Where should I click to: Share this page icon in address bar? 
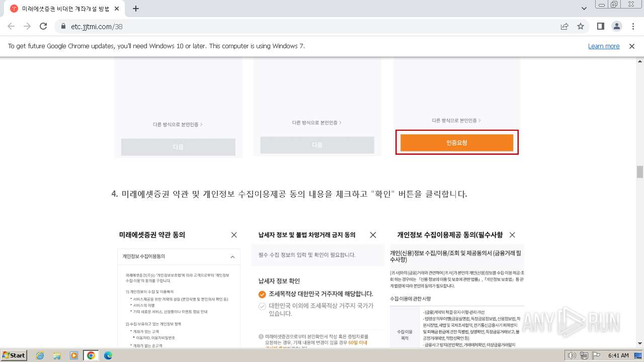pos(565,26)
